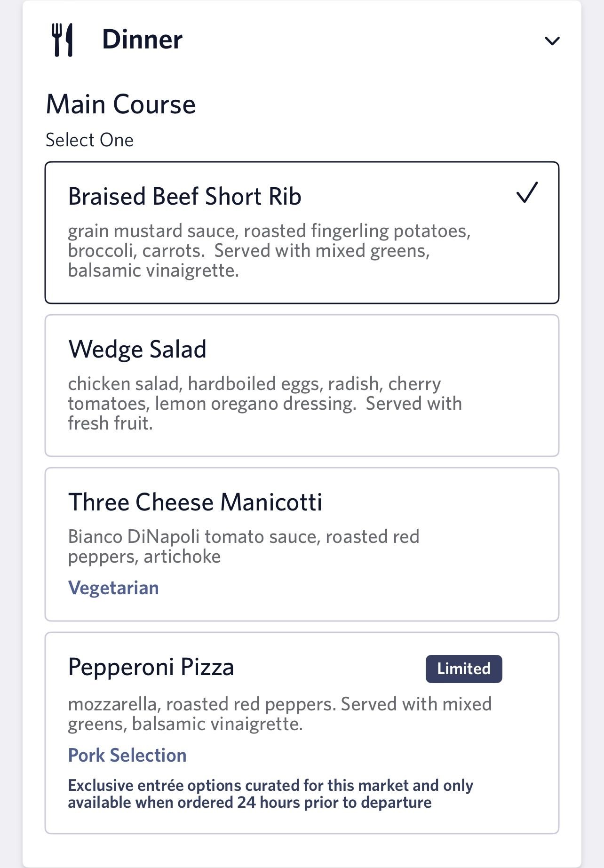604x868 pixels.
Task: Choose Three Cheese Manicotti entrée
Action: pyautogui.click(x=302, y=544)
